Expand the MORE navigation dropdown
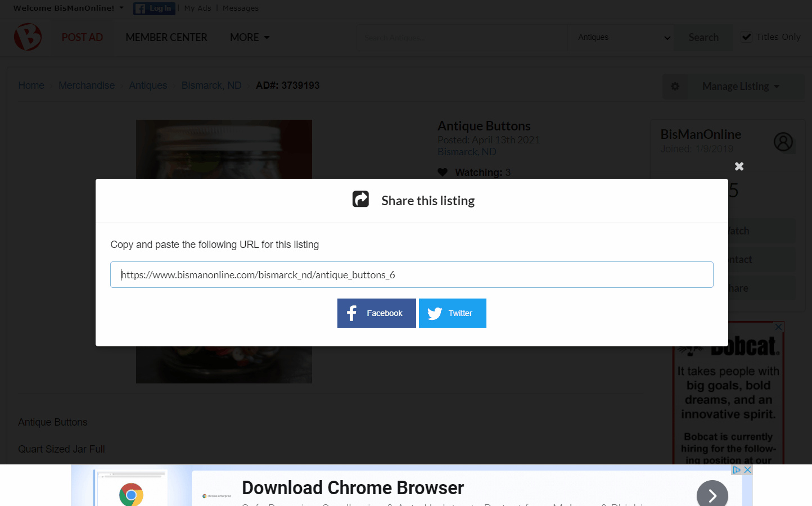 click(x=249, y=37)
